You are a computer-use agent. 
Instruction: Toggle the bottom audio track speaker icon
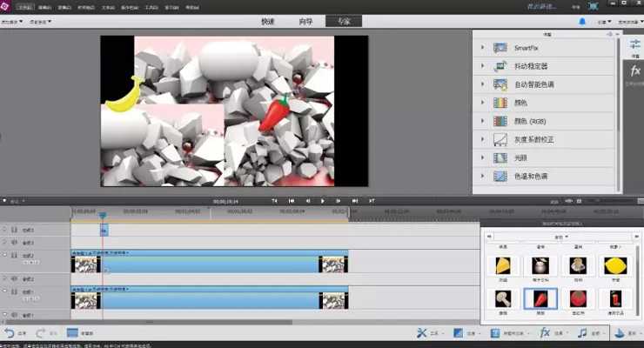point(14,315)
